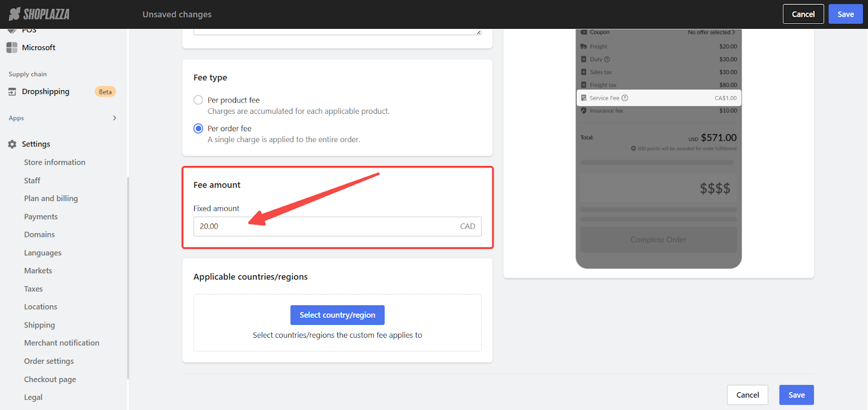Click the Service Fee help icon
This screenshot has width=868, height=410.
(x=625, y=98)
